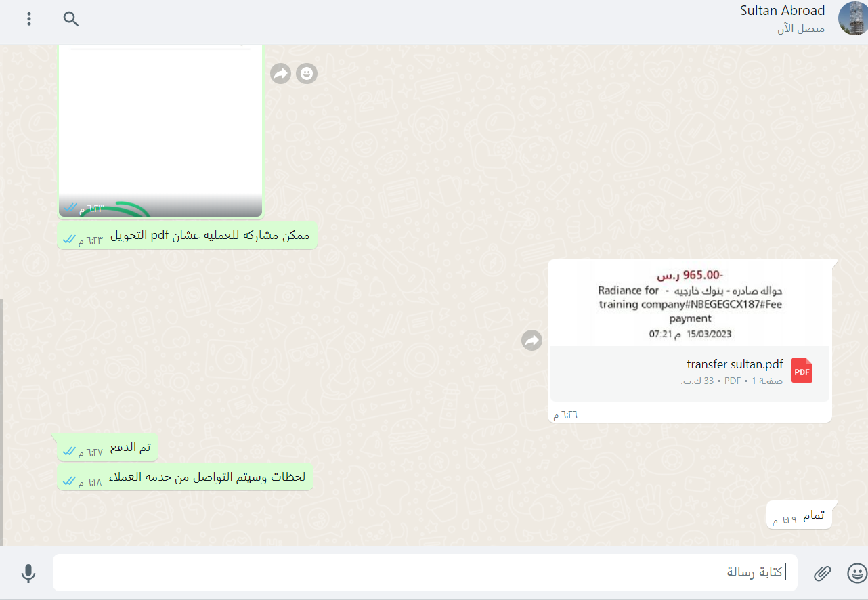Focus the message typing field
Screen dimensions: 868x600
click(x=425, y=573)
